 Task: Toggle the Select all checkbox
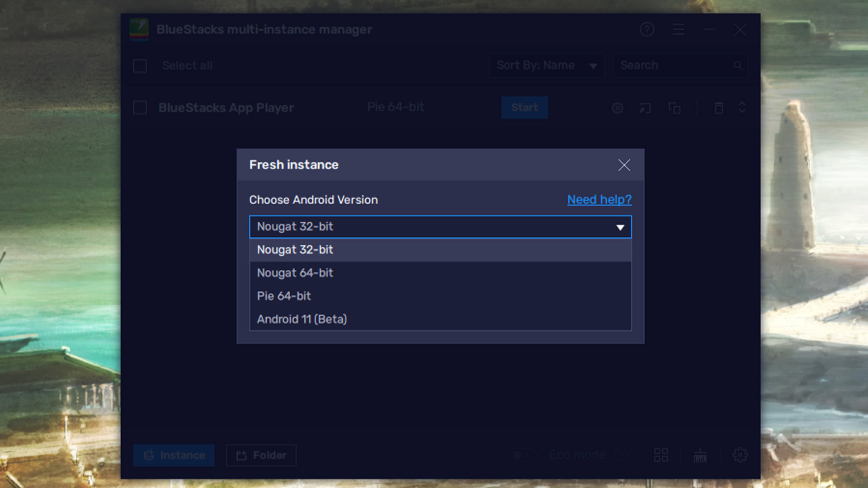(140, 65)
